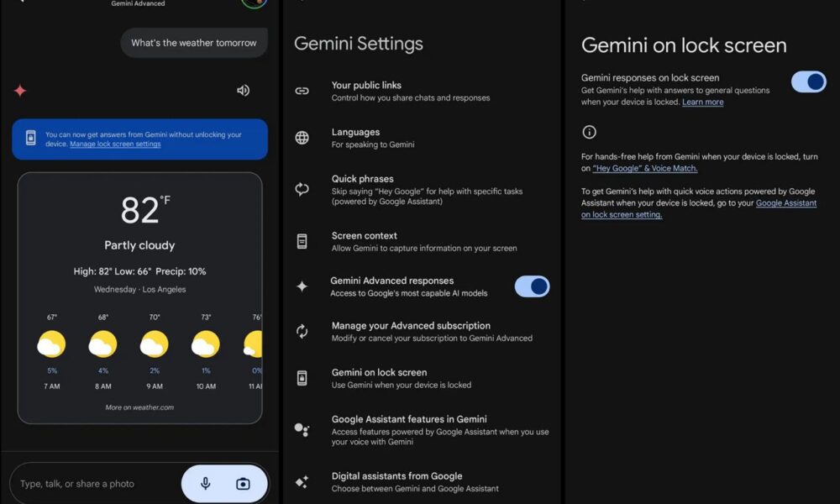Tap the 10 AM weather icon
Screen dimensions: 840x504
point(206,344)
